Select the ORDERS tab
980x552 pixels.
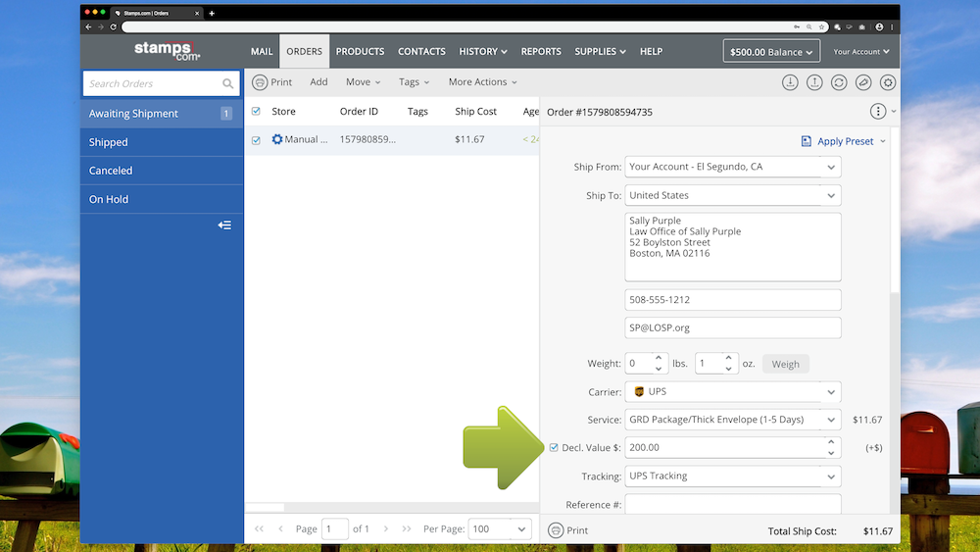pyautogui.click(x=305, y=51)
